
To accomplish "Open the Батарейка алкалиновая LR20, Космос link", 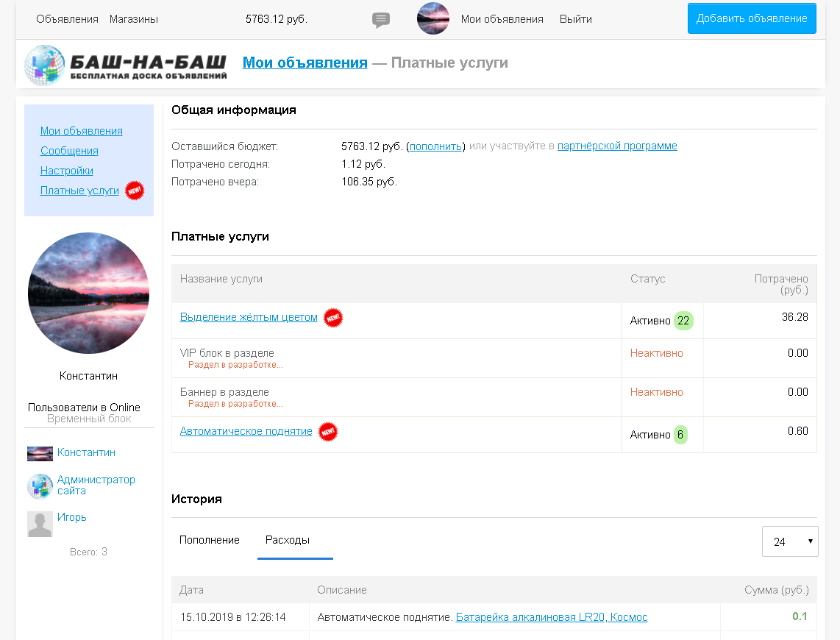I will (552, 617).
